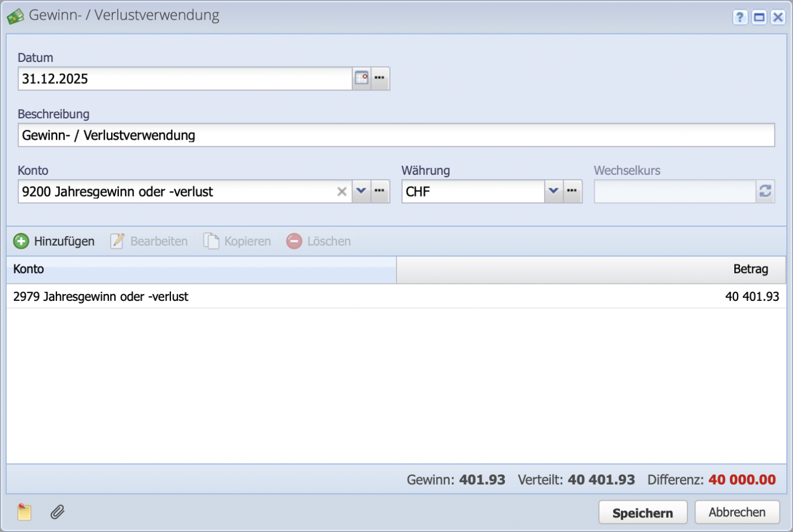Open the currency selection ellipsis button

pos(572,191)
